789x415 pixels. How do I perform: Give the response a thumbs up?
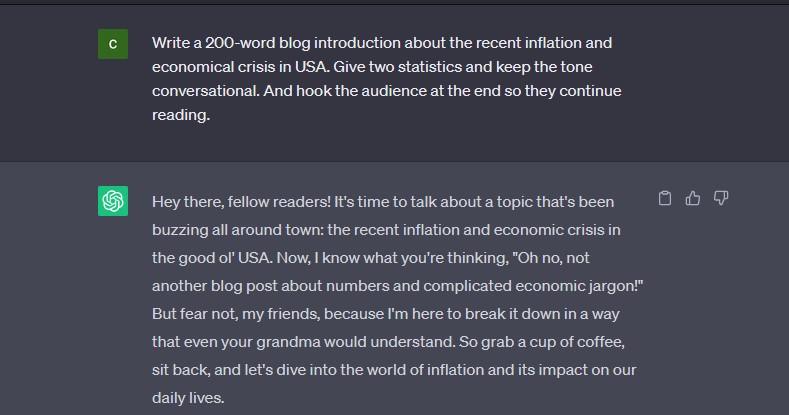click(x=693, y=198)
